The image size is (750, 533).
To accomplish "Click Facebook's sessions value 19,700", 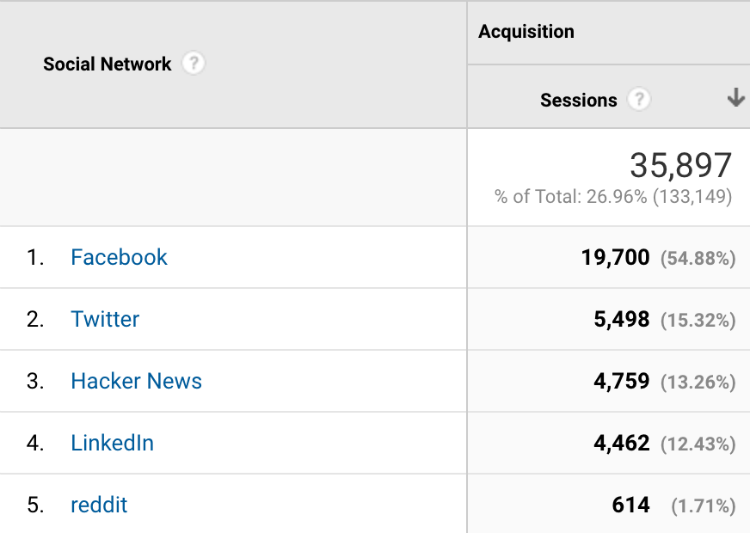I will tap(615, 257).
